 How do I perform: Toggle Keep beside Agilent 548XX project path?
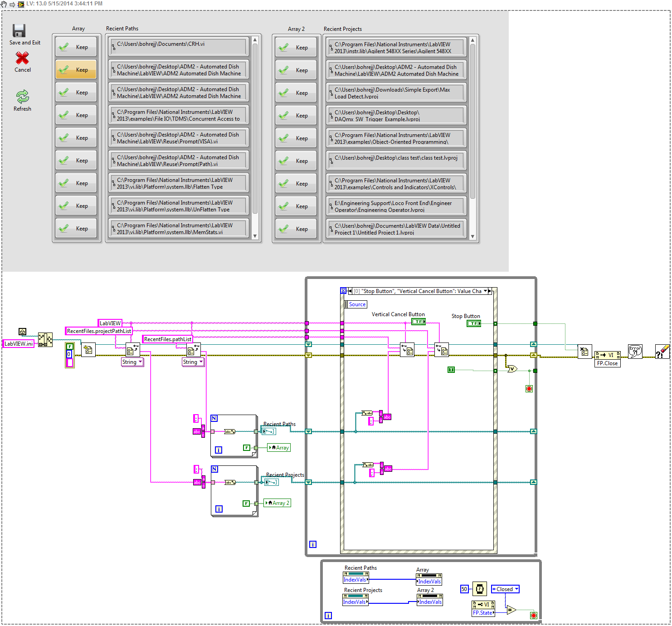click(x=296, y=47)
